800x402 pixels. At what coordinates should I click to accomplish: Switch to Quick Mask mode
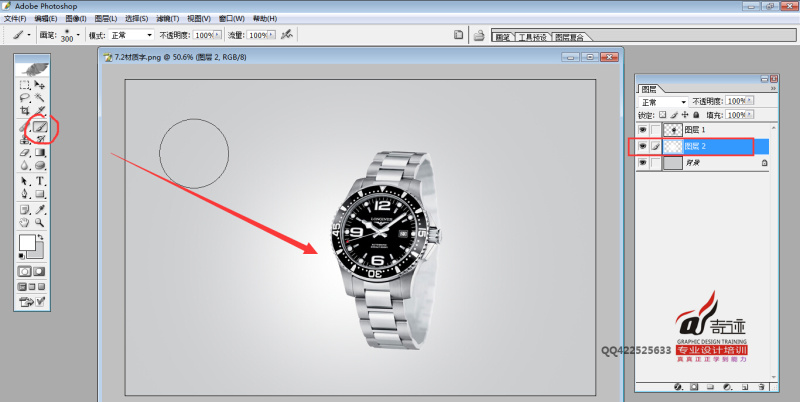(x=39, y=271)
